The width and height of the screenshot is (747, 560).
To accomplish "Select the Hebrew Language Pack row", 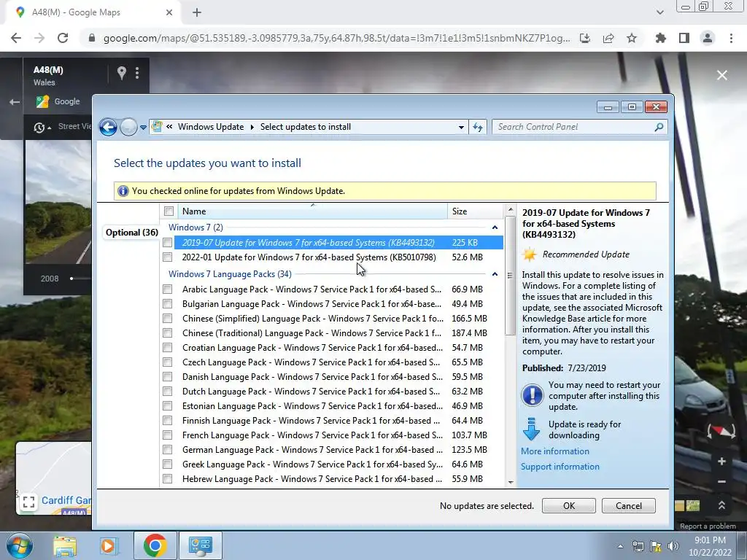I will tap(333, 478).
